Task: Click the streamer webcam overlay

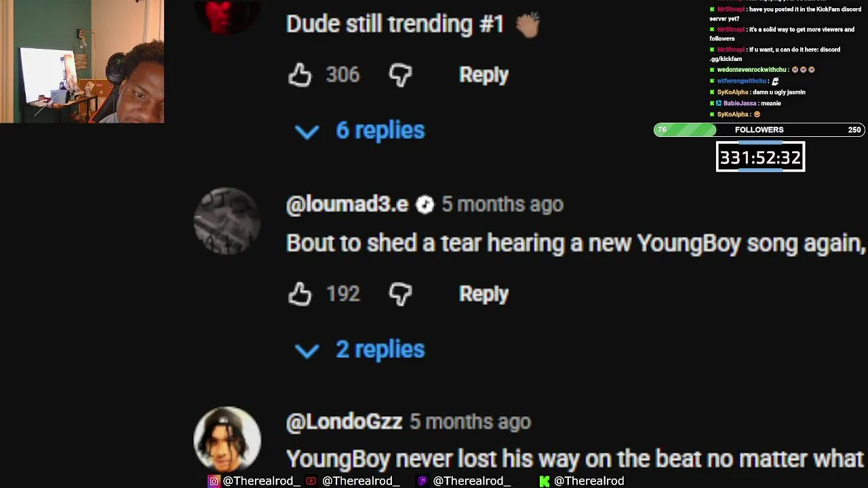Action: click(82, 62)
